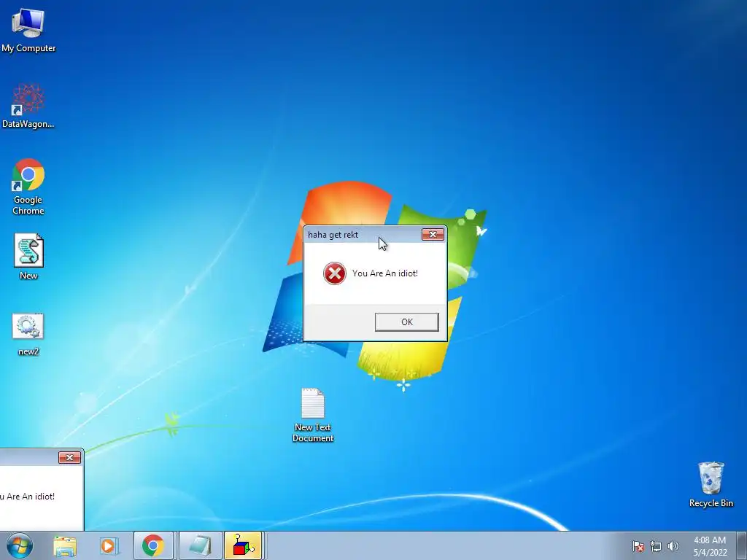
Task: Click OK in the haha get rekt dialog
Action: (407, 322)
